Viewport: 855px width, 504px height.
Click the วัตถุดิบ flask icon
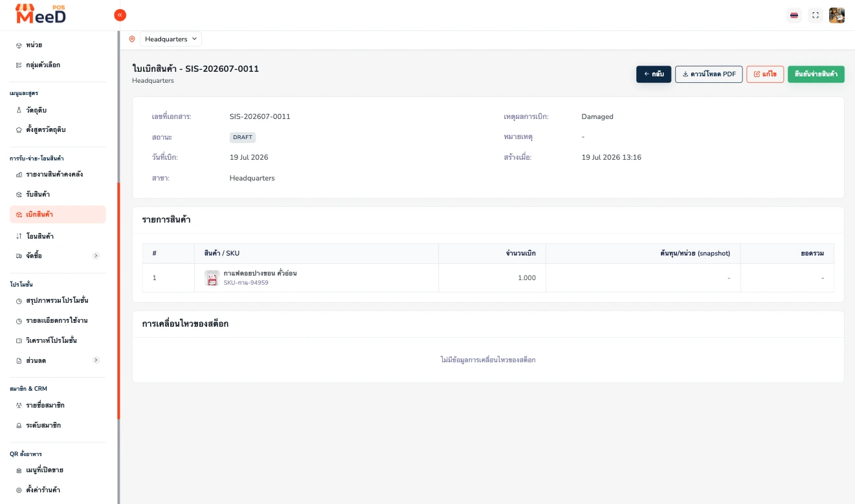(19, 111)
